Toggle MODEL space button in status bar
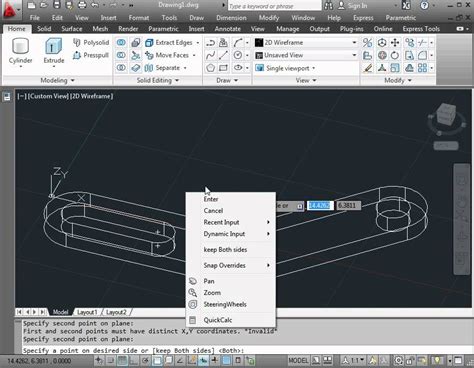This screenshot has width=474, height=368. tap(298, 360)
